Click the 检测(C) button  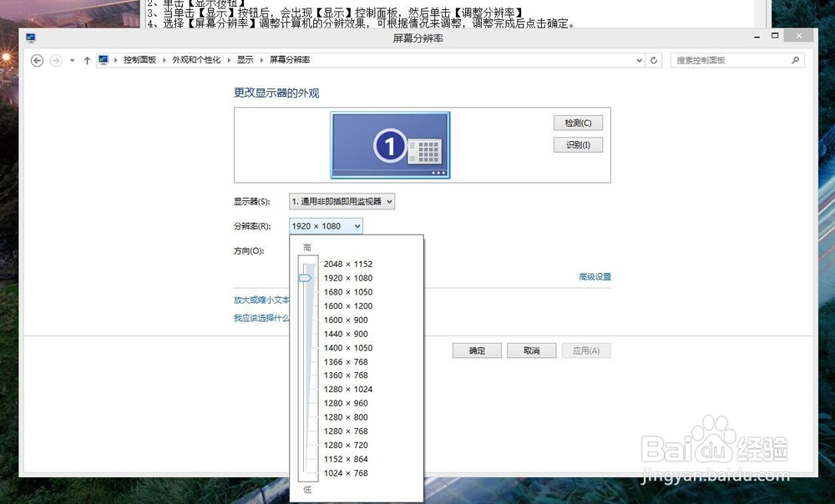(579, 123)
